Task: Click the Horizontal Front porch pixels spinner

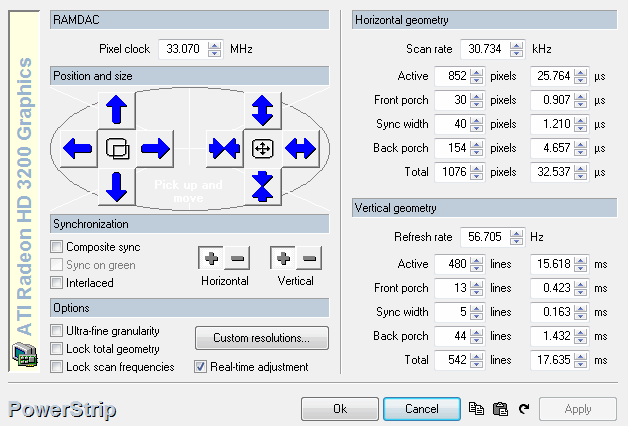Action: pyautogui.click(x=476, y=100)
